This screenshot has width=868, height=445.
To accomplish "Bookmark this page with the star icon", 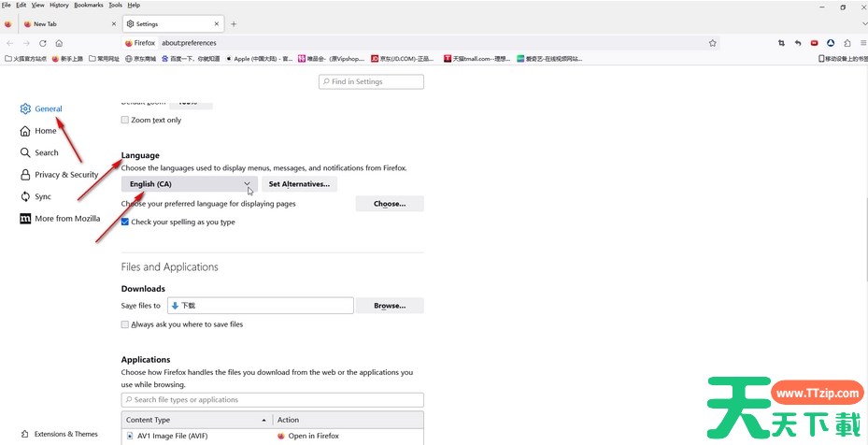I will pos(713,43).
